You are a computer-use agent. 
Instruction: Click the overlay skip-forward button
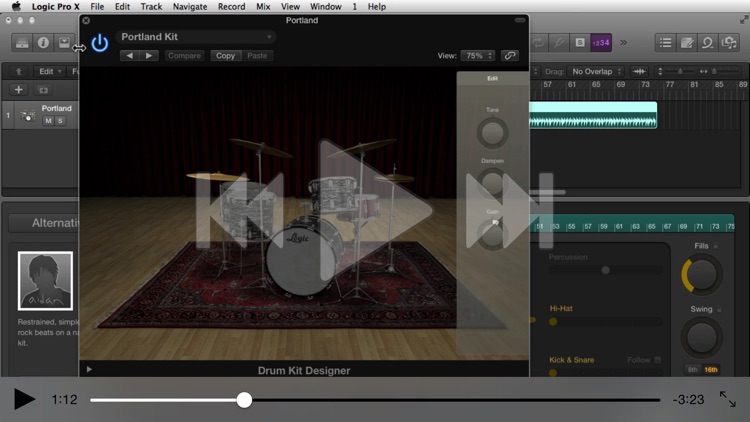pos(509,211)
